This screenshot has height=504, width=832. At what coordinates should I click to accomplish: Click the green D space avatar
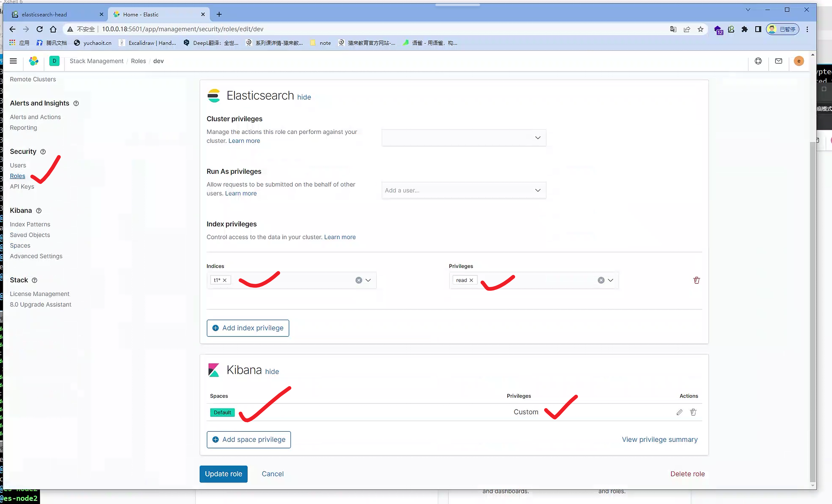click(54, 61)
